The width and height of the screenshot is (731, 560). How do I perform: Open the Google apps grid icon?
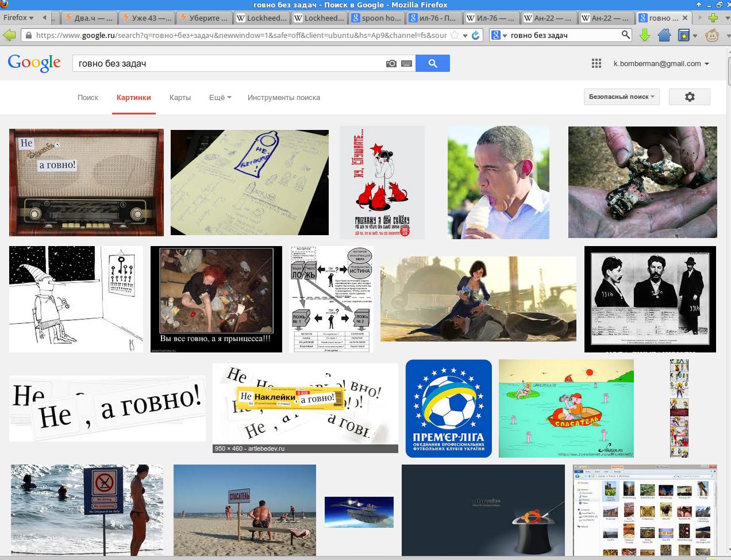(x=597, y=63)
